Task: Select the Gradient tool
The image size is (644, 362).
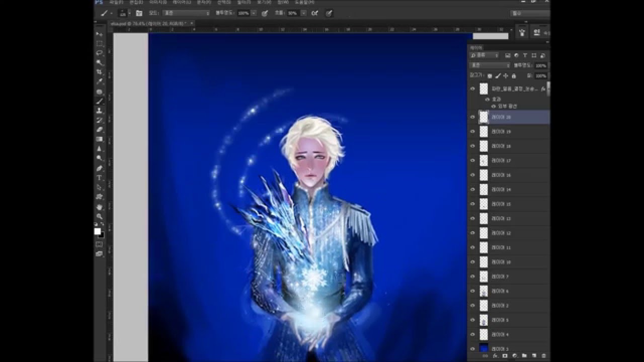Action: pyautogui.click(x=99, y=140)
